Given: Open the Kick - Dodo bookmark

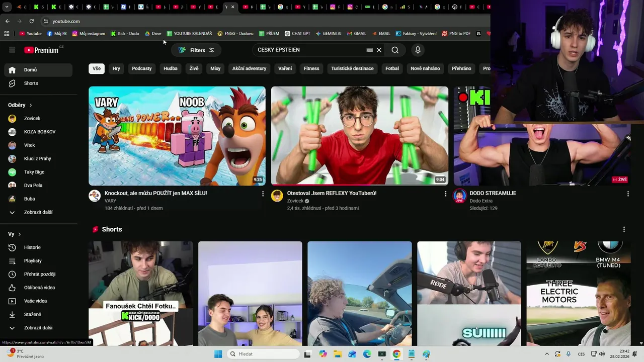Looking at the screenshot, I should tap(125, 34).
